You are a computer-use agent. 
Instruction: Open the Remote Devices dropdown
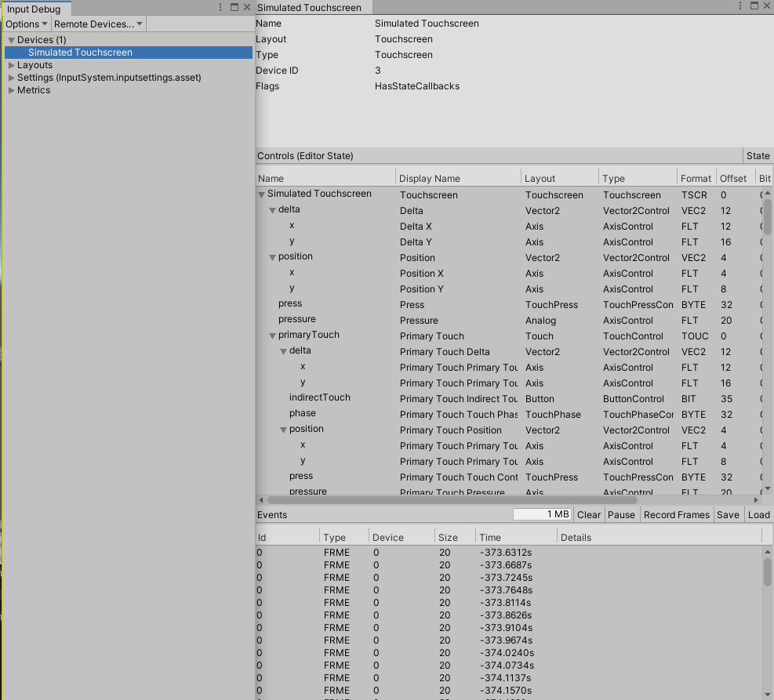(x=98, y=24)
